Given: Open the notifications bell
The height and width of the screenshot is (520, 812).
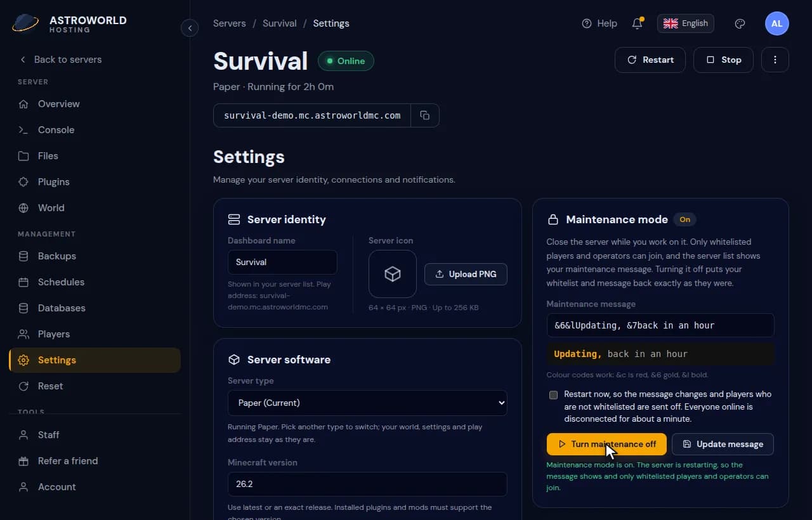Looking at the screenshot, I should (x=638, y=23).
